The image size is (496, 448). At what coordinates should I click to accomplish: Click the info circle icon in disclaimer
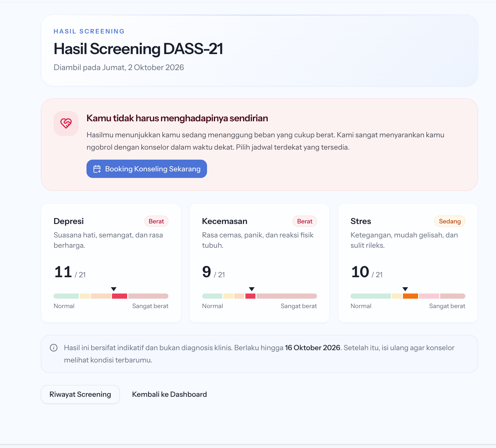click(54, 348)
